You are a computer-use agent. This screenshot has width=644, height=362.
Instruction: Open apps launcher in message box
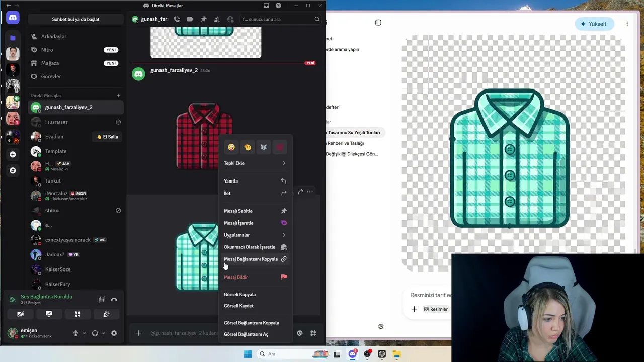[313, 333]
